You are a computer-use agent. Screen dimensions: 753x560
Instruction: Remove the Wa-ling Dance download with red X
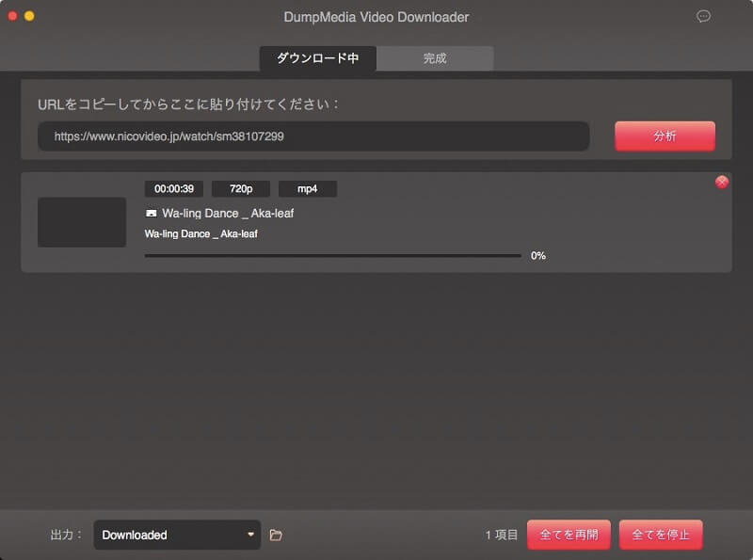point(721,182)
